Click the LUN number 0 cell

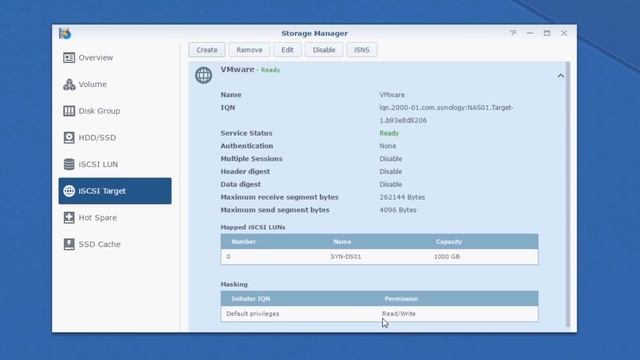tap(228, 257)
